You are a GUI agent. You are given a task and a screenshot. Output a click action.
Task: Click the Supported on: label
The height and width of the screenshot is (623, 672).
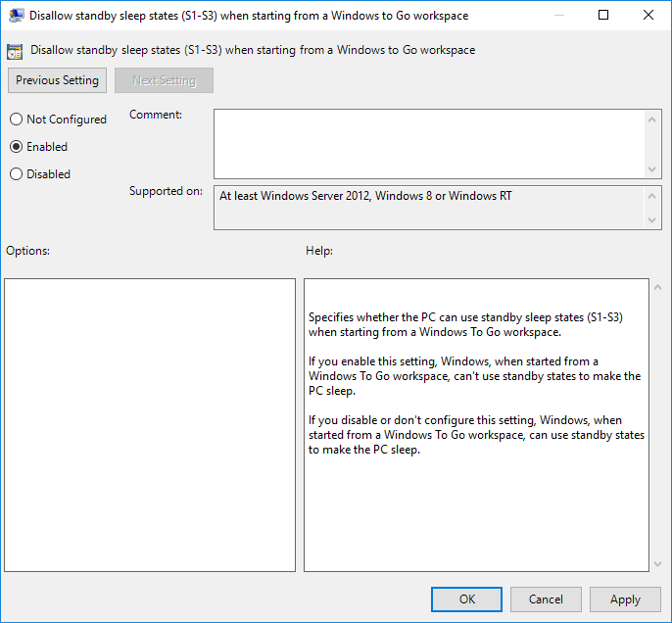point(166,191)
